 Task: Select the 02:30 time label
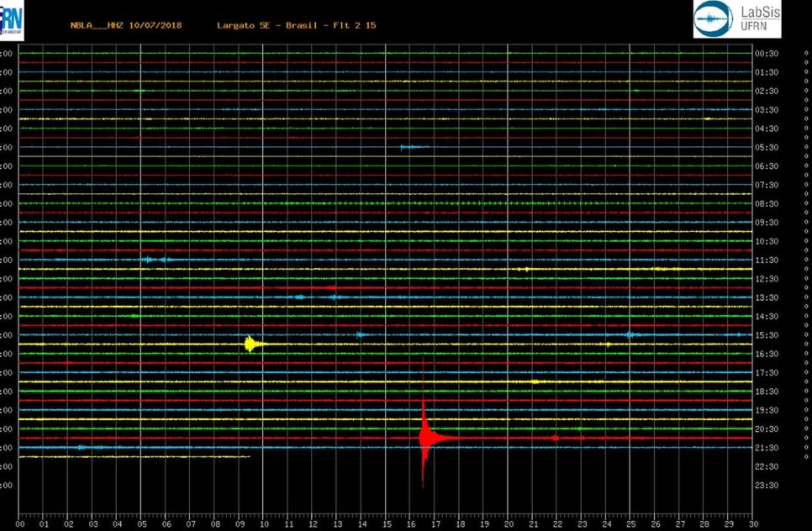click(x=767, y=91)
